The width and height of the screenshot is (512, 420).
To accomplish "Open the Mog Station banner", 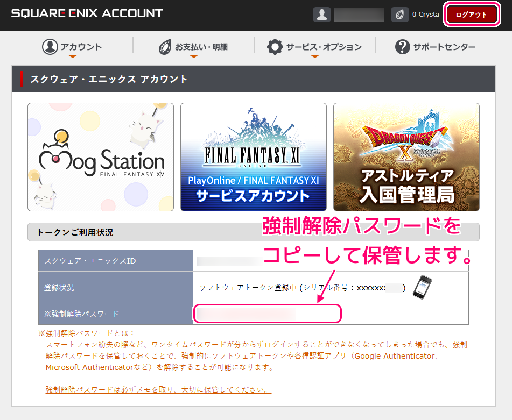I will click(x=101, y=157).
